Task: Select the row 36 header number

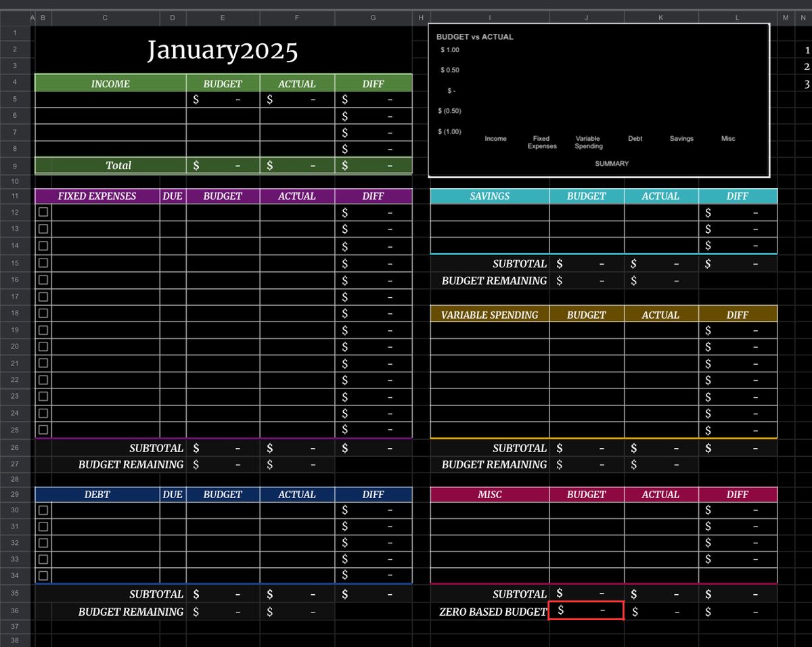Action: (x=15, y=611)
